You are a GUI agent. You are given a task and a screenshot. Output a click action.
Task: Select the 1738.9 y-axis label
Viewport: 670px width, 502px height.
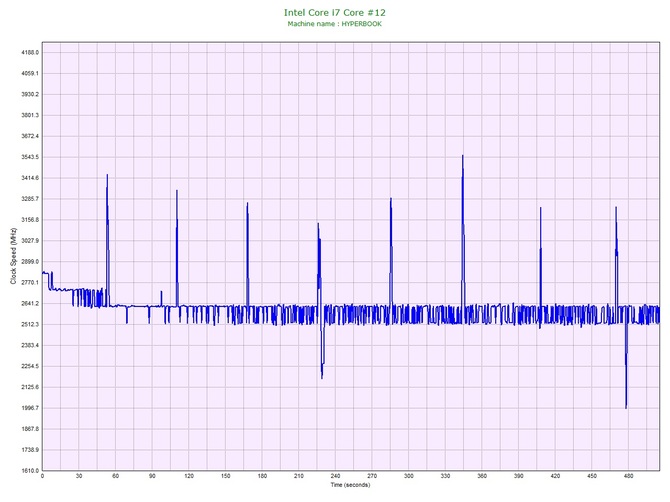click(30, 450)
